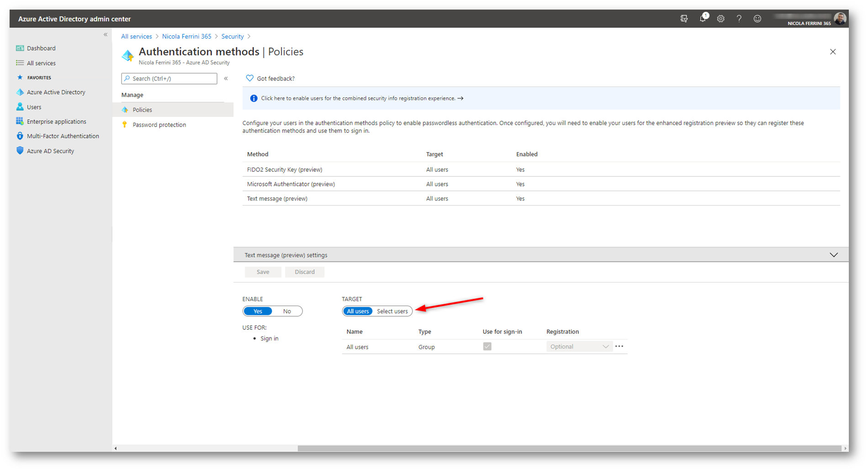Click the Discard button
The height and width of the screenshot is (471, 868).
305,272
